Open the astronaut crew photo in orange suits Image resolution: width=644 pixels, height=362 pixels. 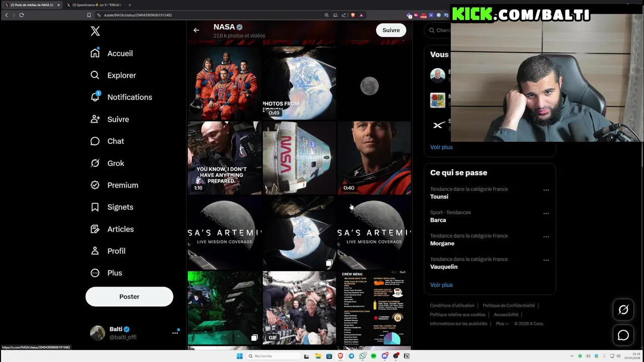(x=224, y=83)
